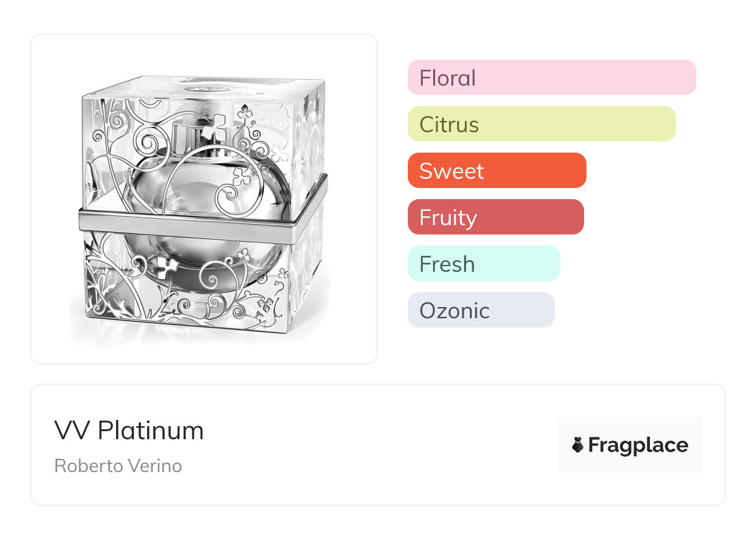Screen dimensions: 756x536
Task: Open the Roberto Verino brand link
Action: 118,466
